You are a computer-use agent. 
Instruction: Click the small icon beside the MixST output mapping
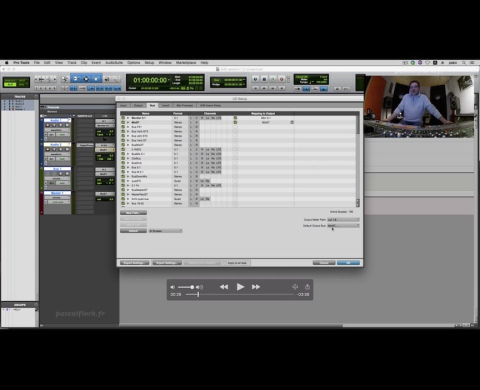pyautogui.click(x=292, y=122)
